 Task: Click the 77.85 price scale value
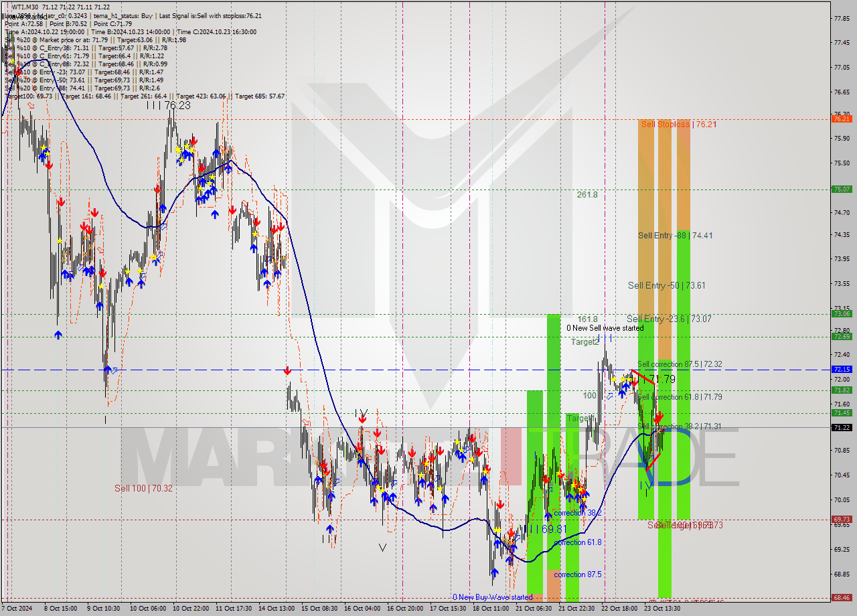tap(842, 19)
